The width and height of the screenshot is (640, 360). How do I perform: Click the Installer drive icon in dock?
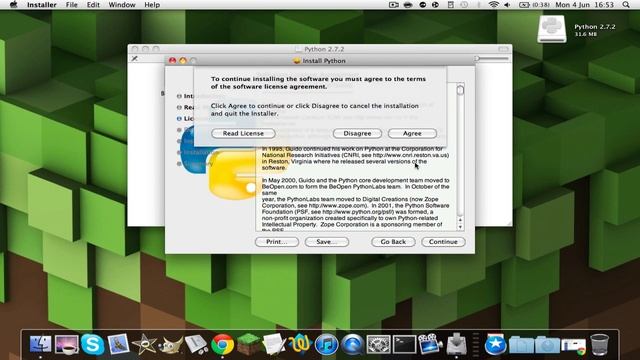point(456,344)
